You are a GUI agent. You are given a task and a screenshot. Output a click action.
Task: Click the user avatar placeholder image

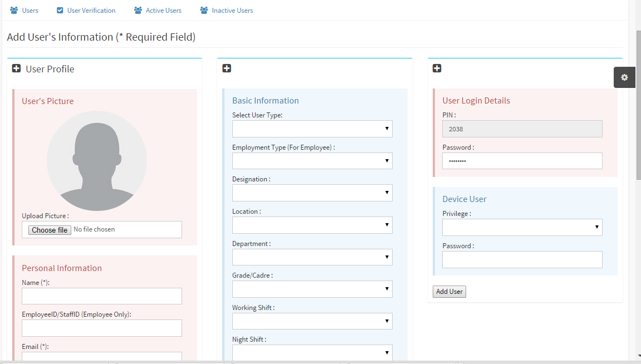pos(97,161)
